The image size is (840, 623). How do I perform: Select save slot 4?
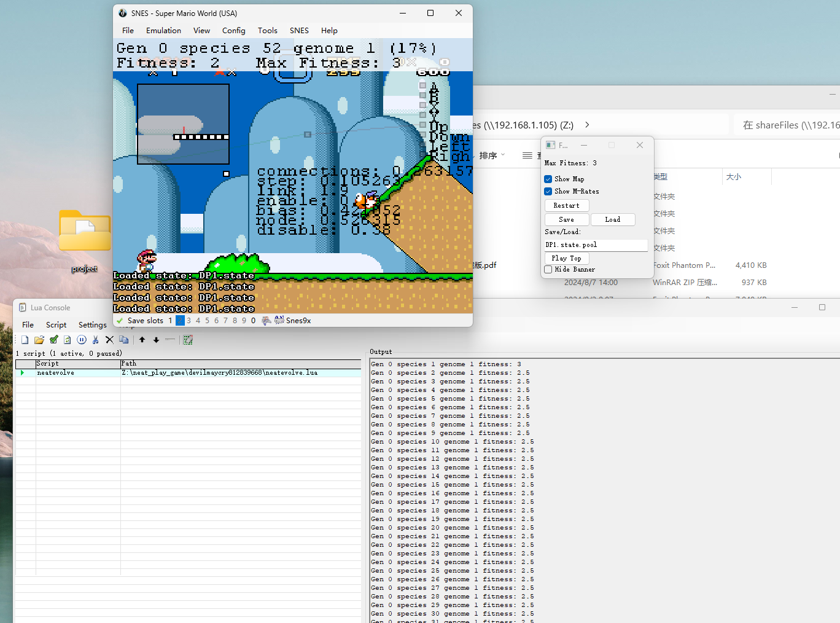pos(198,321)
